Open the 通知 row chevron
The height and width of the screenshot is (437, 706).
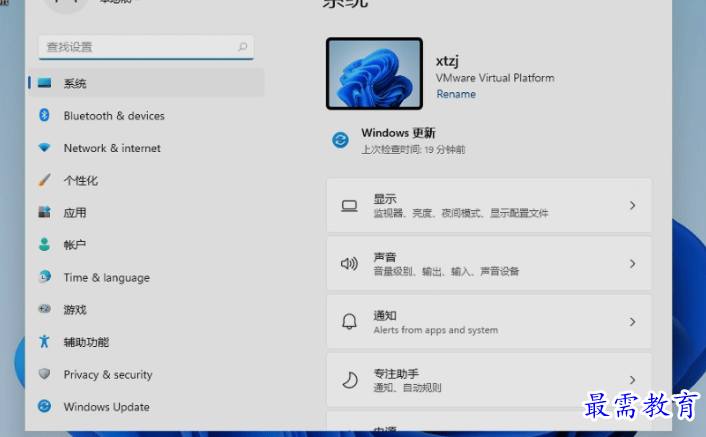coord(633,322)
